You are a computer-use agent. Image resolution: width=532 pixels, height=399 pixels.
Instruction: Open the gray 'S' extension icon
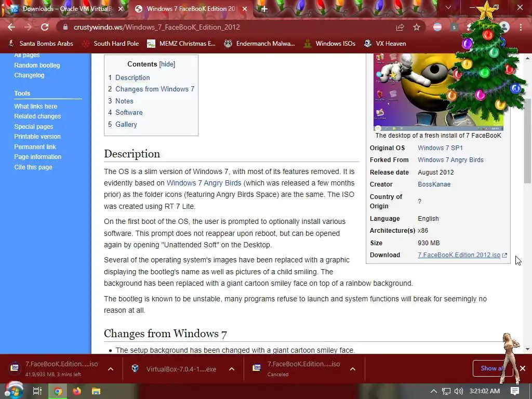click(x=454, y=27)
